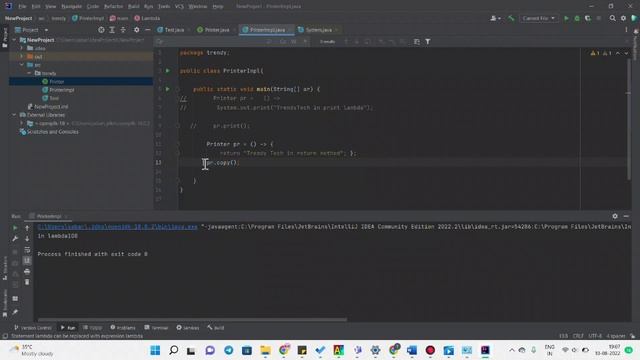Run with Coverage icon in top toolbar
640x360 pixels.
588,18
